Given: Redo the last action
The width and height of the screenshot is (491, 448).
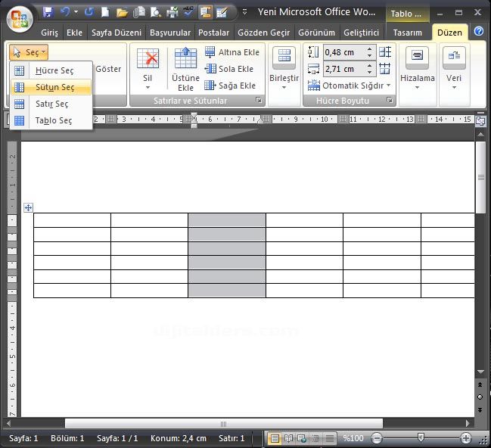Looking at the screenshot, I should (89, 12).
